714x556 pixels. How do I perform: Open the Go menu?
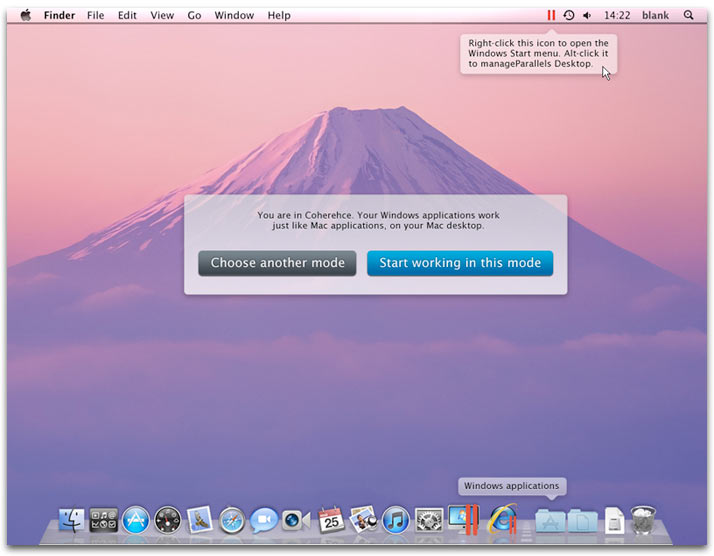pyautogui.click(x=194, y=16)
